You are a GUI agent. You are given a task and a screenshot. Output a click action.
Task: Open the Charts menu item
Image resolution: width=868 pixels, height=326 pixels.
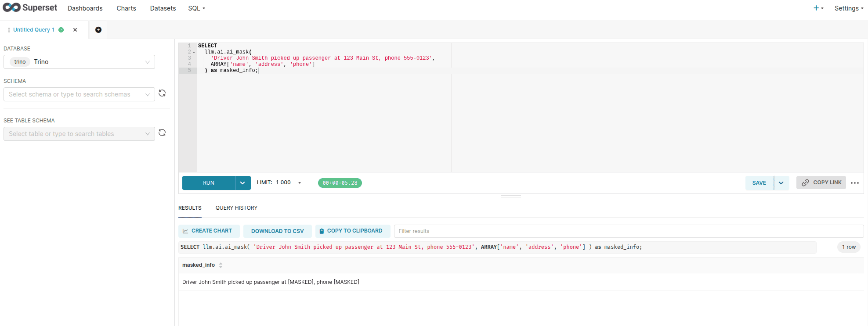point(126,8)
